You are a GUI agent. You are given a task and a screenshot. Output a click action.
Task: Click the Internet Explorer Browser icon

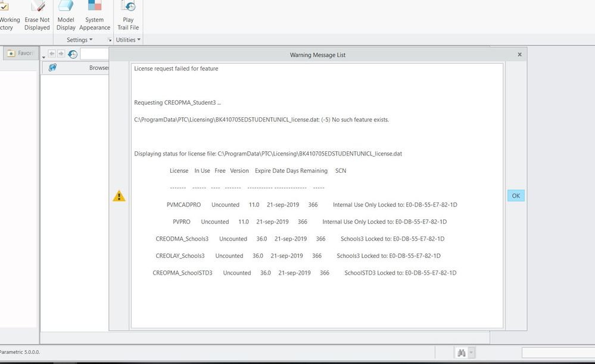pyautogui.click(x=52, y=67)
